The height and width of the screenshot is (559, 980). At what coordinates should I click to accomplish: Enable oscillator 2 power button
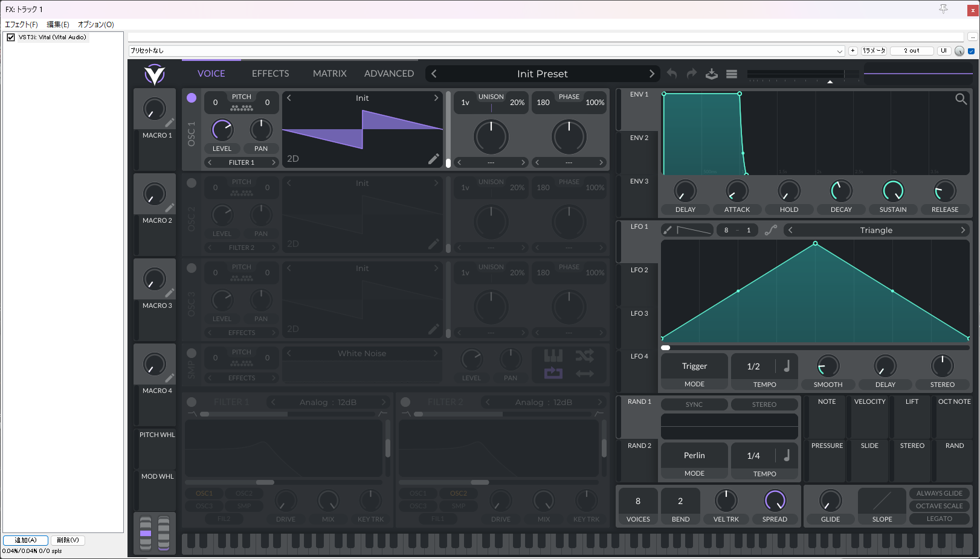192,183
